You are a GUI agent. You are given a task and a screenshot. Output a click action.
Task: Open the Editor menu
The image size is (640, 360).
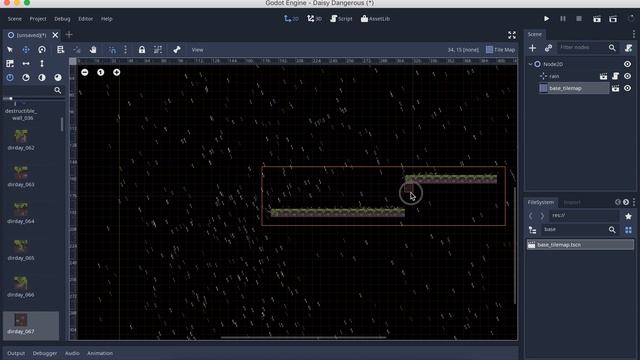(x=85, y=19)
